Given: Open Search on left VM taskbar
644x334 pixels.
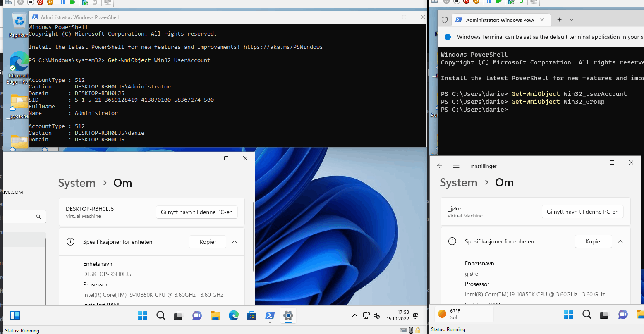Looking at the screenshot, I should pos(161,315).
